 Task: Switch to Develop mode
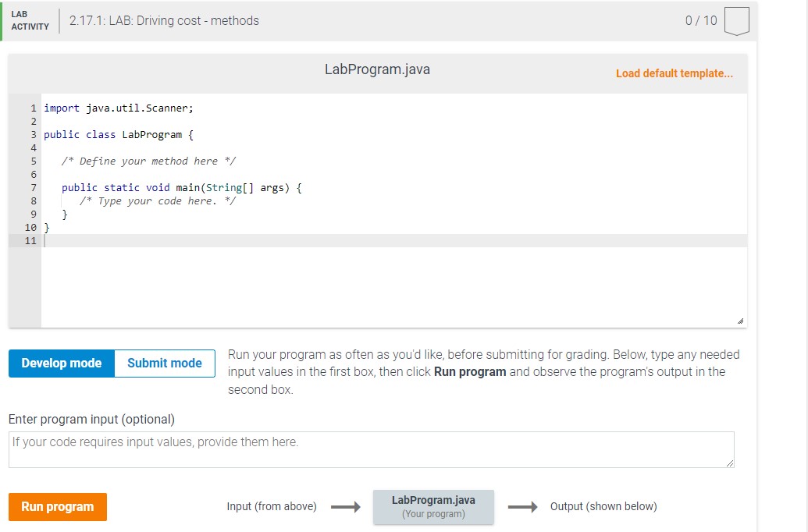pos(62,364)
